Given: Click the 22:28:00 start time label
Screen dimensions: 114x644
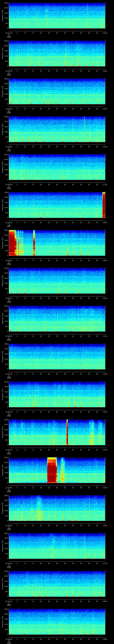Looking at the screenshot, I should (9, 260).
